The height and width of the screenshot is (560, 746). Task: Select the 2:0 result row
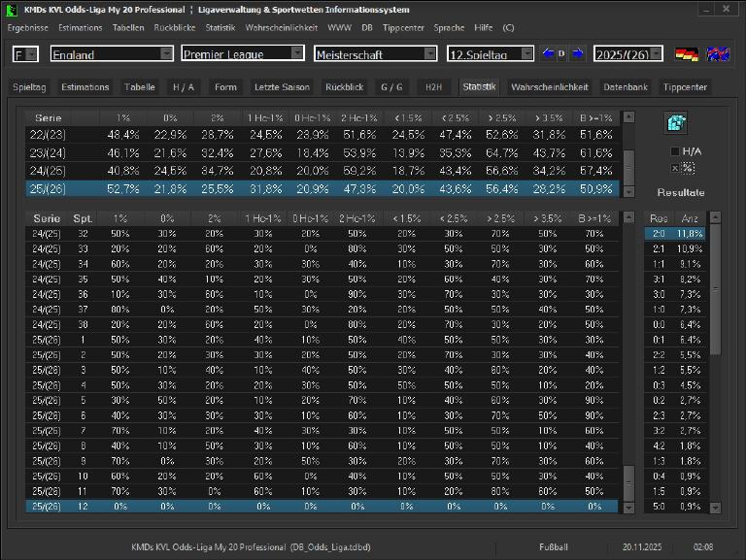click(675, 234)
